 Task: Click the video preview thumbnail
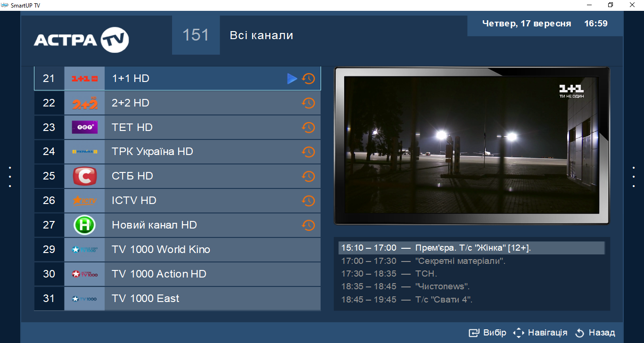coord(471,146)
